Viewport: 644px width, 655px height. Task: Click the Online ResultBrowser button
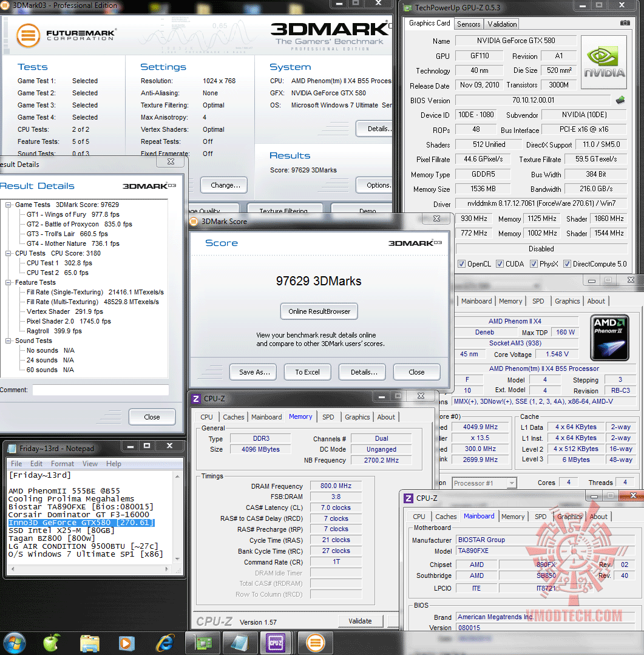click(319, 311)
